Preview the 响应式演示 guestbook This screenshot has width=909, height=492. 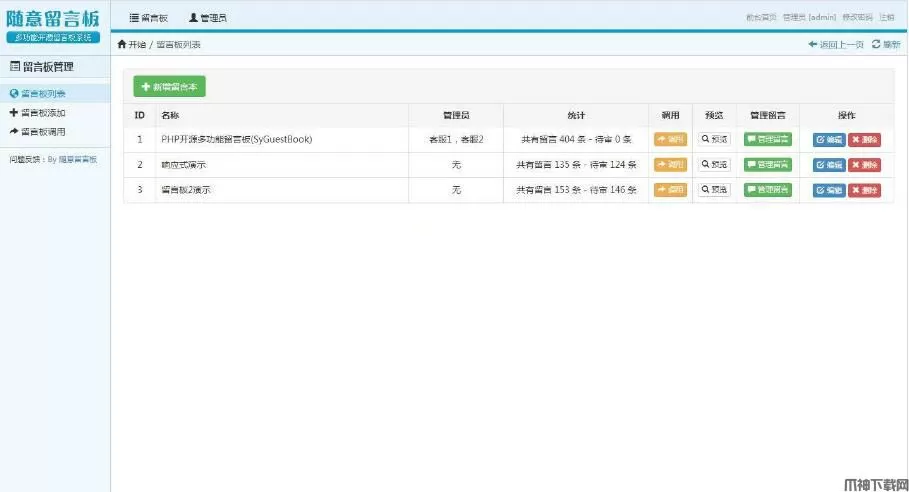click(714, 164)
